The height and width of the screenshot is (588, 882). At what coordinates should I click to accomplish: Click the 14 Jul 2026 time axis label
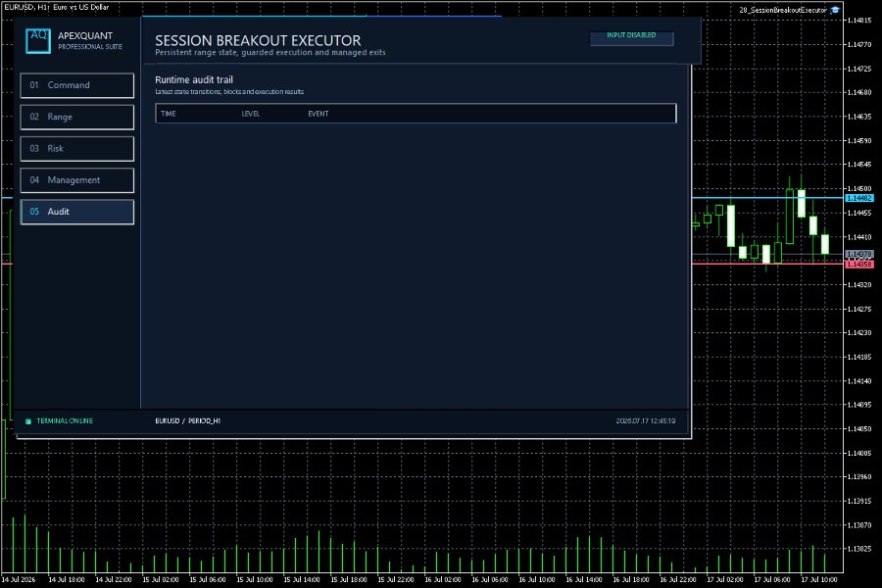tap(18, 579)
